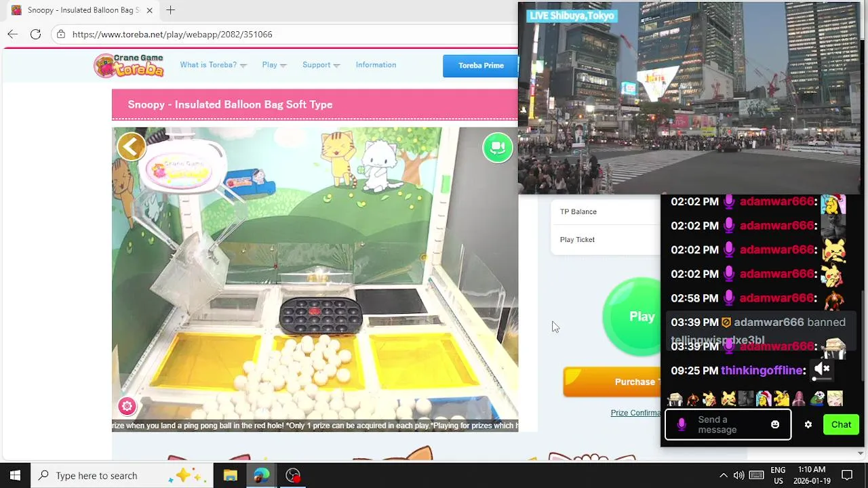Open the Prize Confirmation link

point(635,413)
